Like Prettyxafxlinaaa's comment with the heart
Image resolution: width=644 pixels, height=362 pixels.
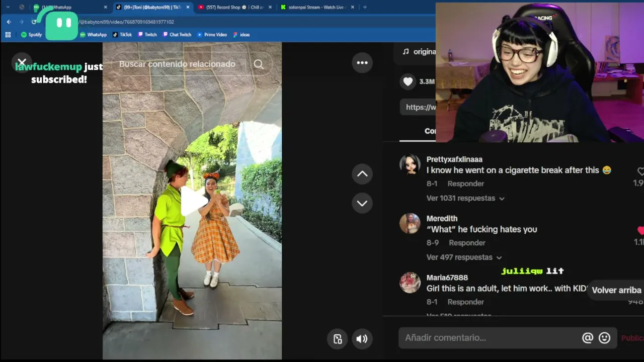click(x=640, y=171)
